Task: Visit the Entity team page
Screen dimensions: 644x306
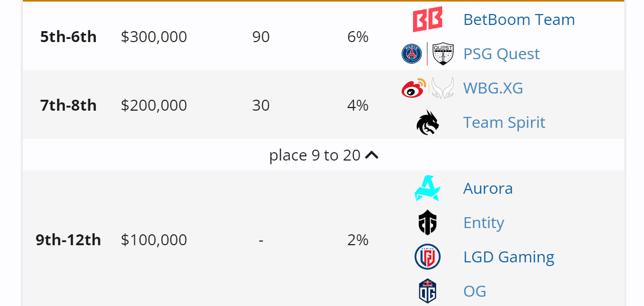Action: tap(483, 222)
